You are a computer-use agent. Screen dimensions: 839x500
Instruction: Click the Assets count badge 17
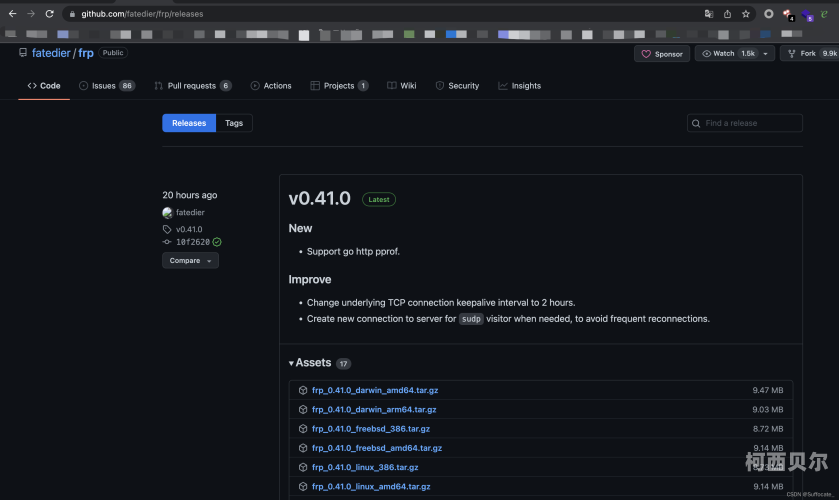(x=343, y=363)
